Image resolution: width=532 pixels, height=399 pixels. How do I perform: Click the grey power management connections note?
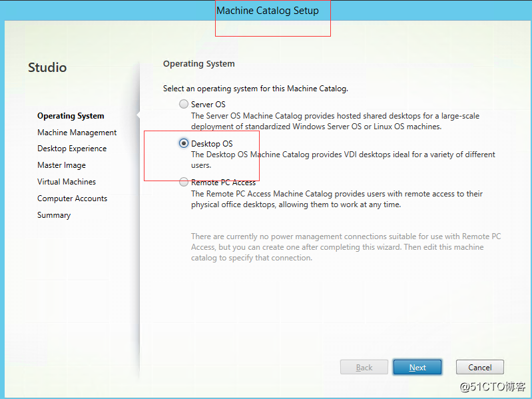[337, 247]
